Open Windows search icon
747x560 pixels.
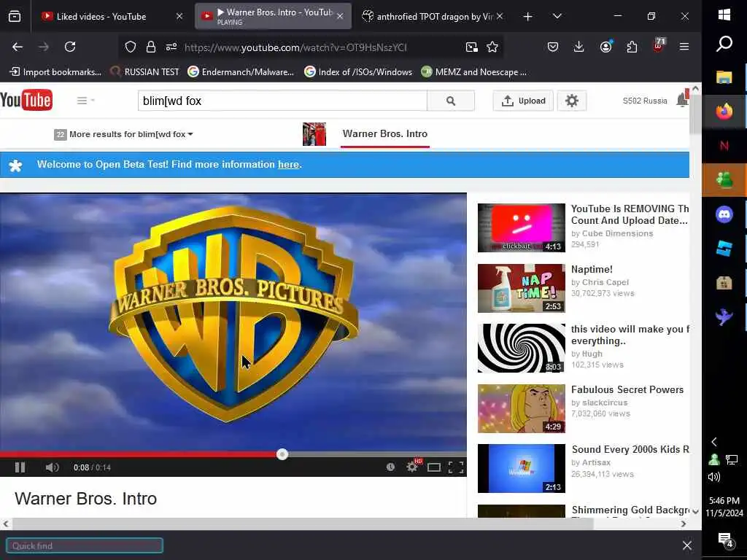[x=724, y=44]
